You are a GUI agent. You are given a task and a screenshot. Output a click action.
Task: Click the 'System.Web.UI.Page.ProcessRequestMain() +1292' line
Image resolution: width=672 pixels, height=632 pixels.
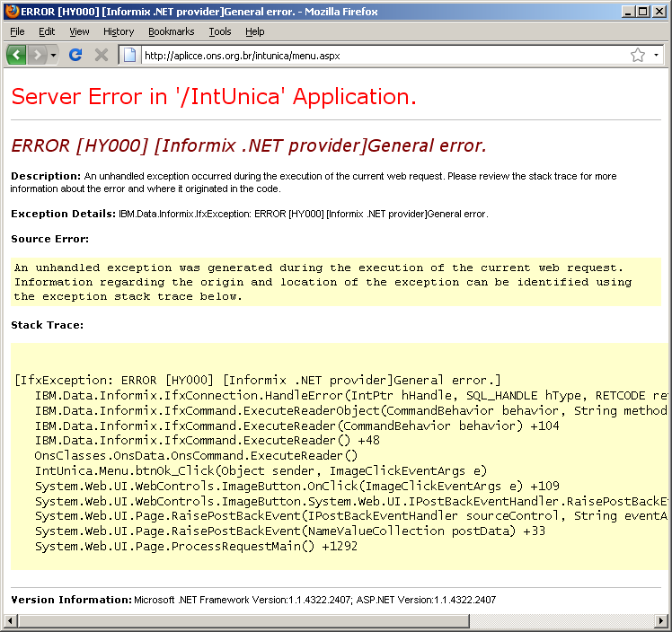point(196,547)
